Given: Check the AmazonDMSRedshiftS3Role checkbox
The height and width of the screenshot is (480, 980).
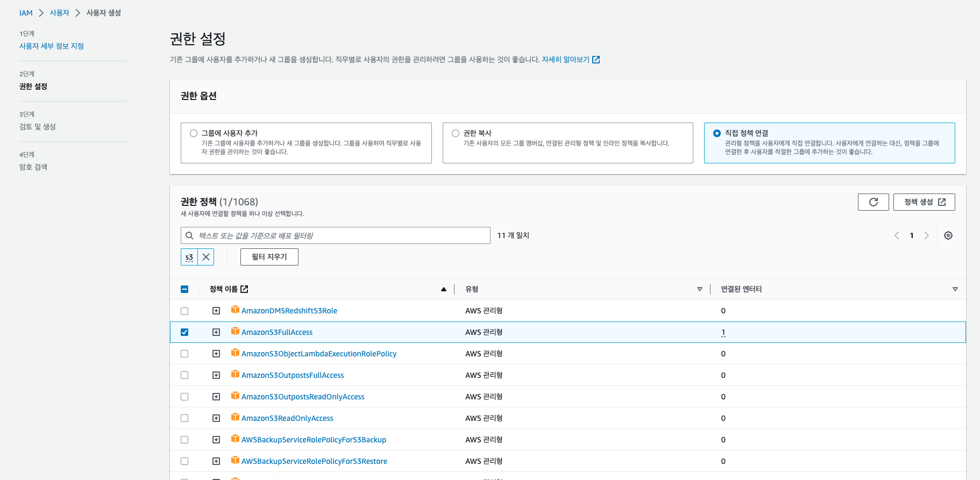Looking at the screenshot, I should pyautogui.click(x=184, y=311).
